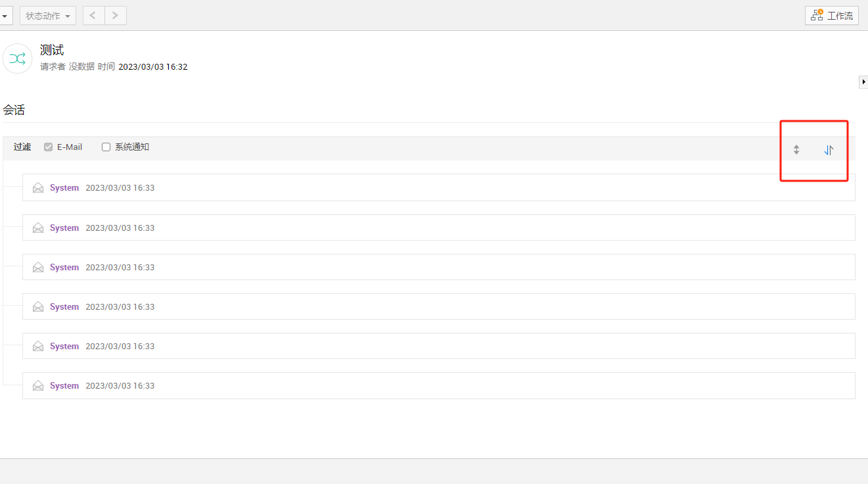Enable the 系统通知 filter checkbox
Screen dimensions: 868x484
106,147
